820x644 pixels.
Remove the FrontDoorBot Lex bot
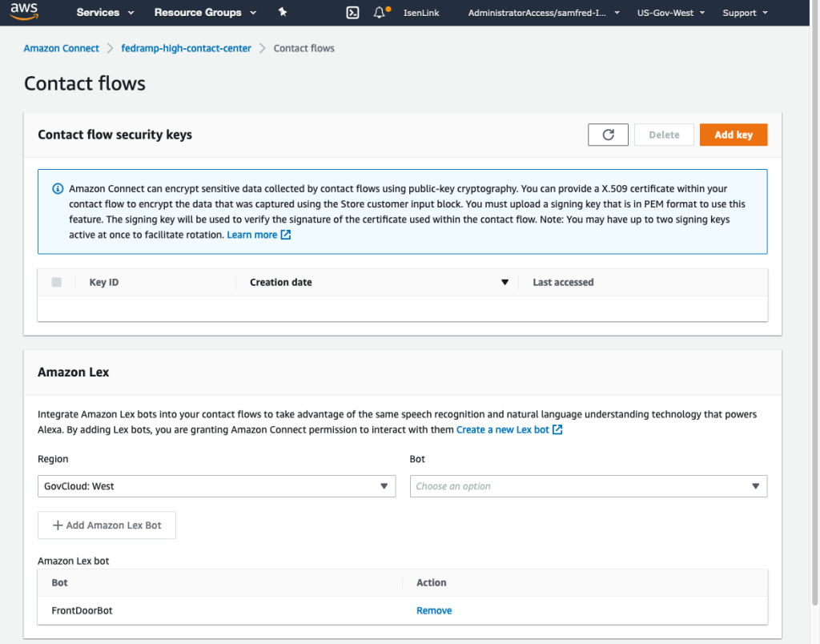(434, 610)
